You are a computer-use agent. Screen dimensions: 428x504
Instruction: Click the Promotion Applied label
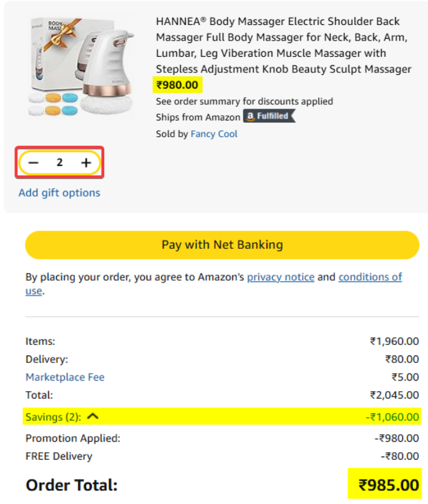(x=73, y=439)
